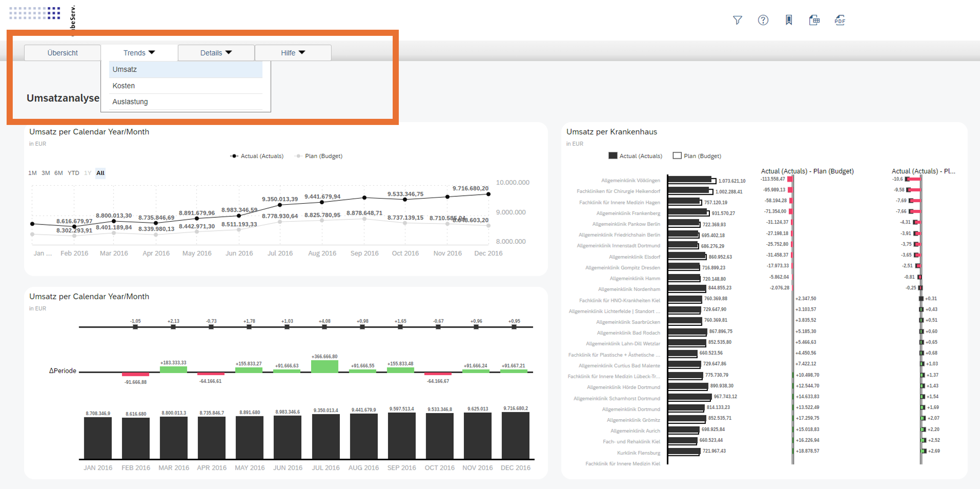Image resolution: width=980 pixels, height=489 pixels.
Task: Enable the YTD time range
Action: tap(73, 173)
